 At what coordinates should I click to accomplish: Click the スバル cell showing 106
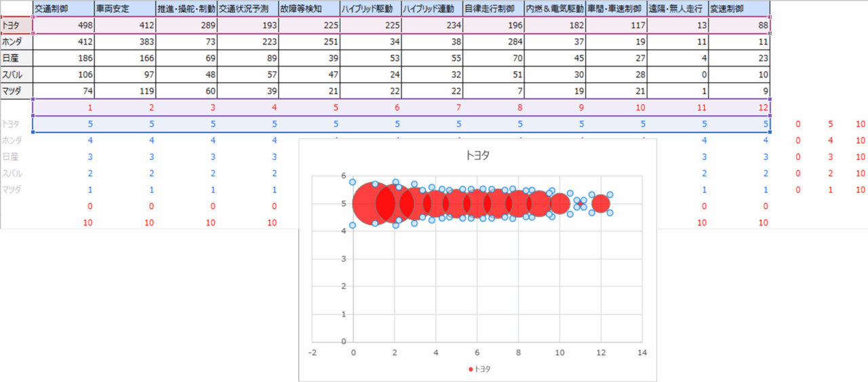(64, 75)
